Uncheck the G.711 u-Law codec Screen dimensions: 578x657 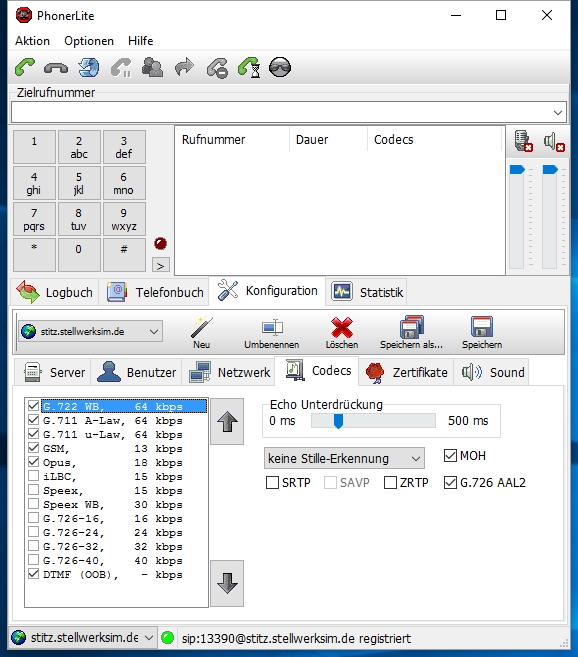34,434
